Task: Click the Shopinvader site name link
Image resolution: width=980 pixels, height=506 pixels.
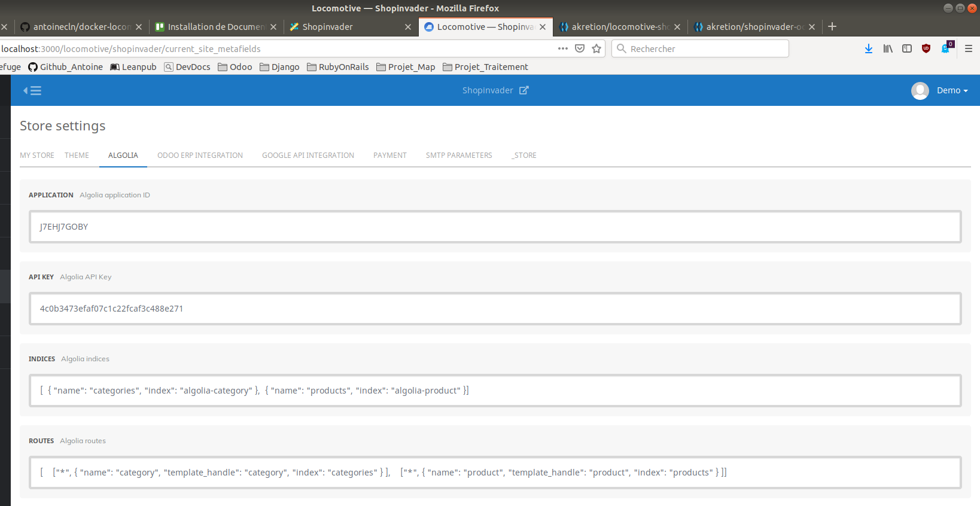Action: coord(488,90)
